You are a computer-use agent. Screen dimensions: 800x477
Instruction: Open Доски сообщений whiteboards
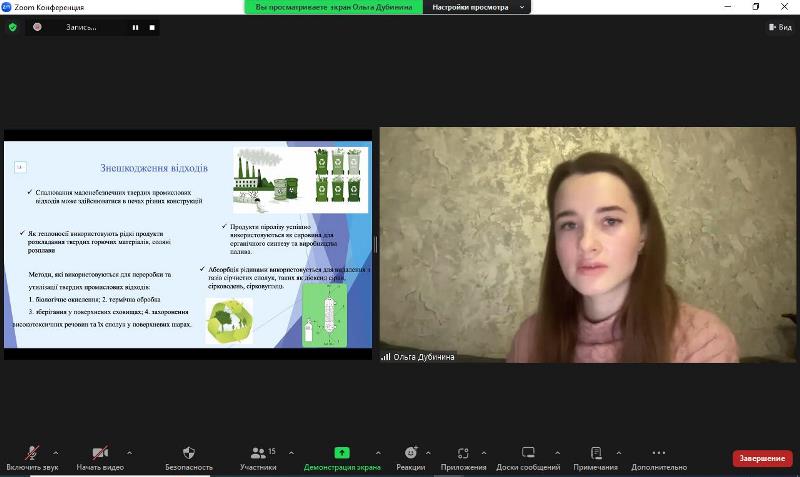528,458
